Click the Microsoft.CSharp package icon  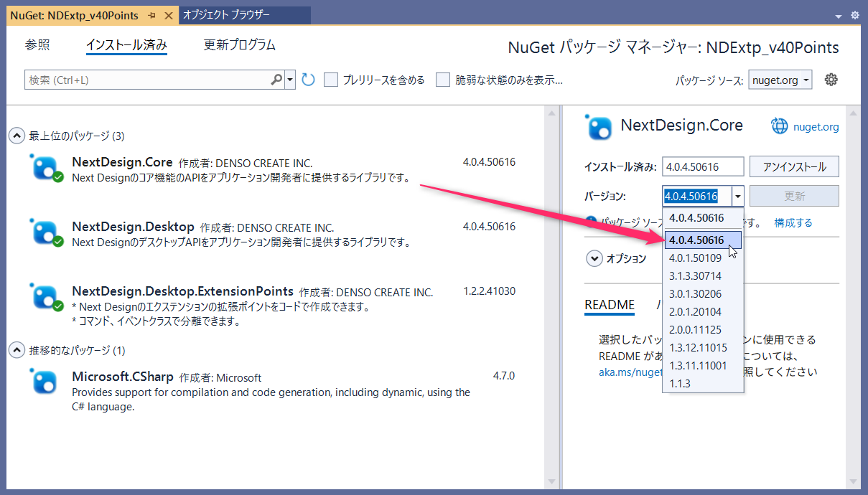(x=44, y=382)
